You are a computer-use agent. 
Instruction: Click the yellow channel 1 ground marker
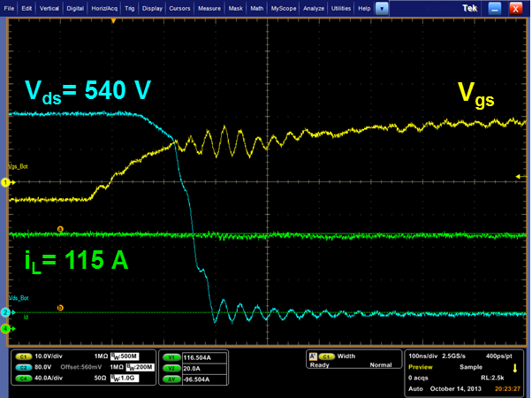[x=5, y=182]
